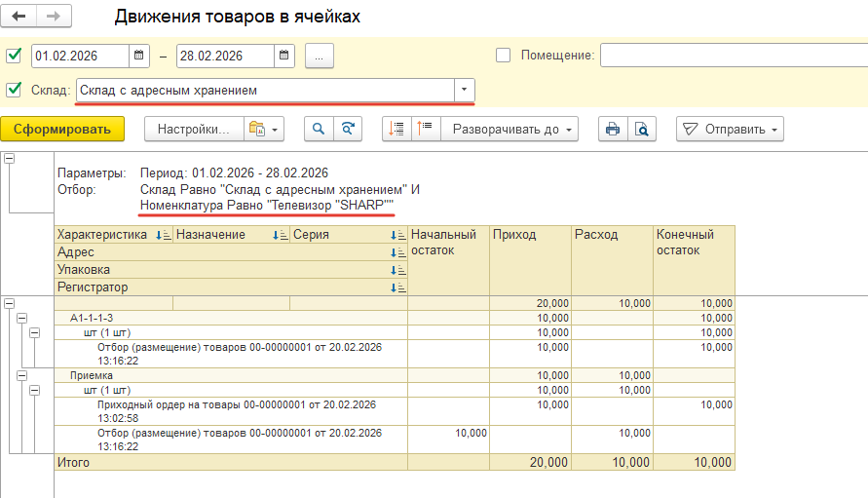Uncheck the Склад filter checkbox
The width and height of the screenshot is (868, 498).
coord(14,91)
